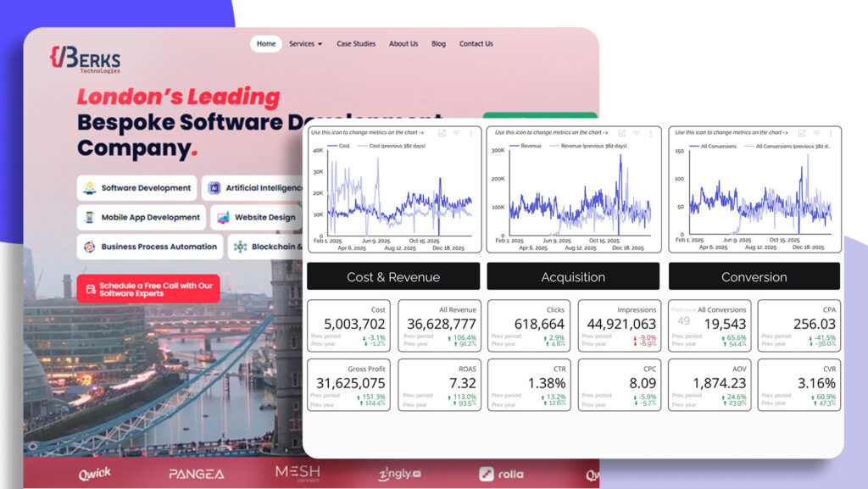Click the Berks Technologies logo
The width and height of the screenshot is (868, 489).
pos(85,59)
